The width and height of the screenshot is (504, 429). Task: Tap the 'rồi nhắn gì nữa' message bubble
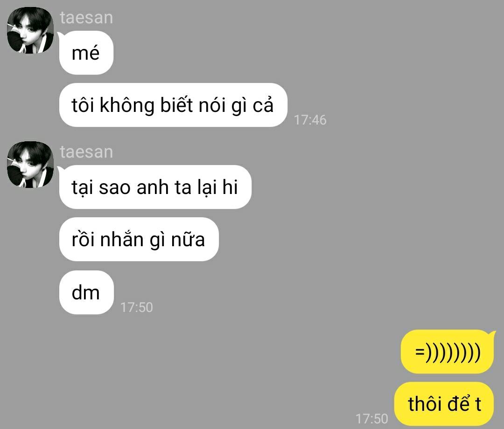(x=139, y=239)
